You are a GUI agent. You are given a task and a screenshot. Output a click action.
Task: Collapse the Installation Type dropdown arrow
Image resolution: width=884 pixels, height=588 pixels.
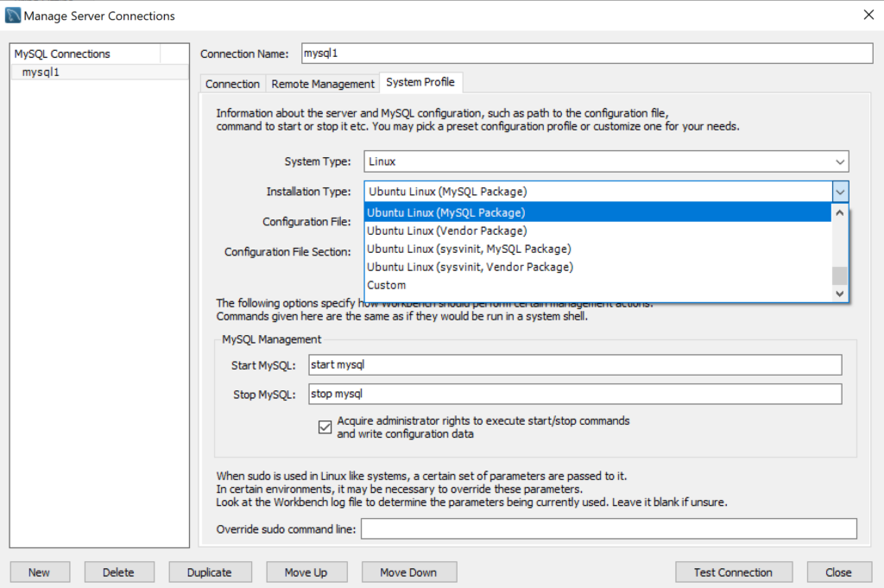pyautogui.click(x=841, y=192)
